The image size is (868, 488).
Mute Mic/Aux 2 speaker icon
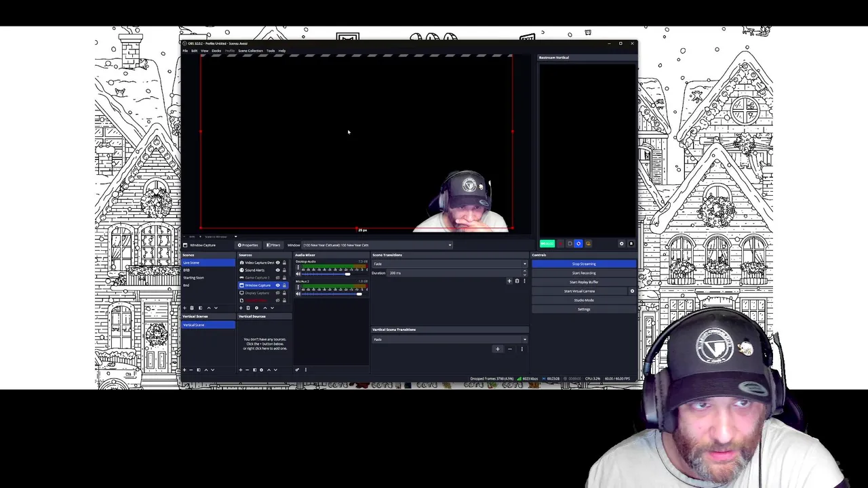pyautogui.click(x=298, y=293)
